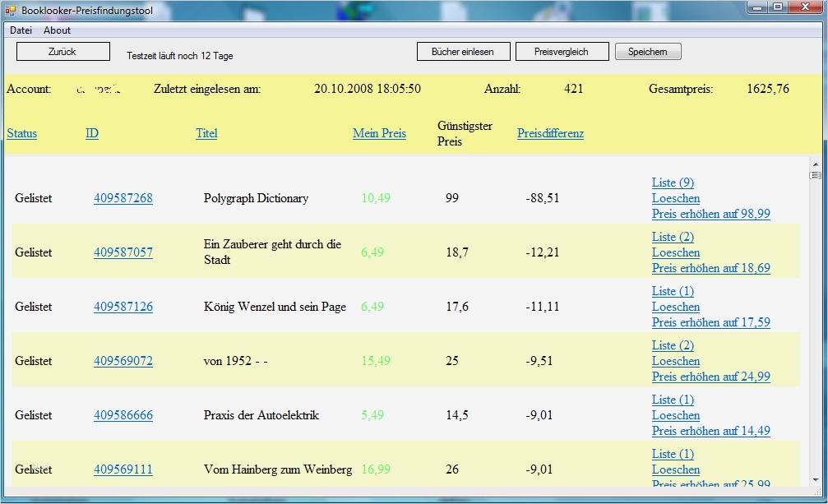Select title Praxis der Autoelektrik
This screenshot has width=828, height=504.
261,415
